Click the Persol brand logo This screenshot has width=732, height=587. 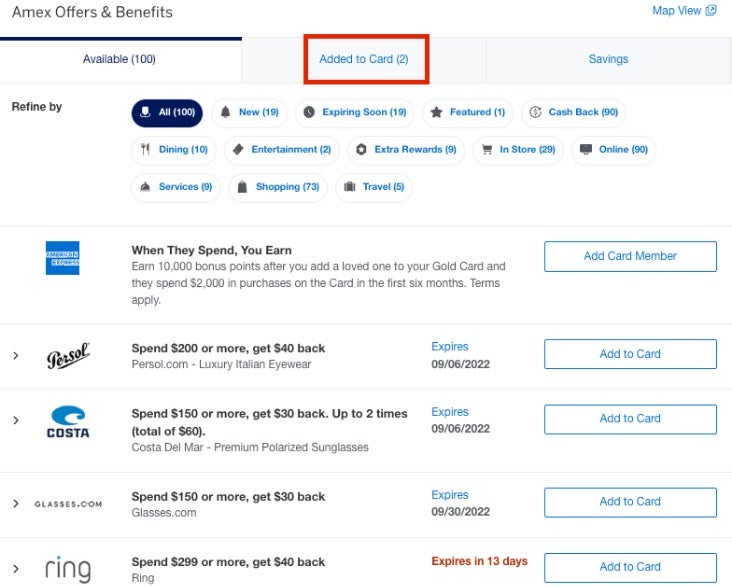pyautogui.click(x=68, y=356)
